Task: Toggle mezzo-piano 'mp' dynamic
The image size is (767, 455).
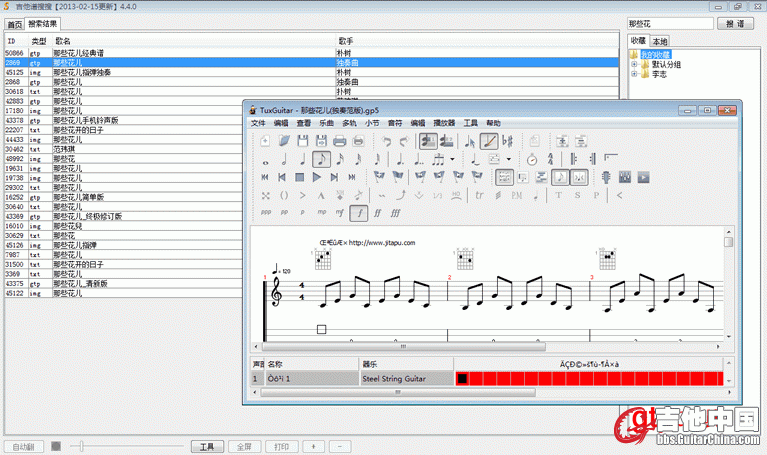Action: point(321,213)
